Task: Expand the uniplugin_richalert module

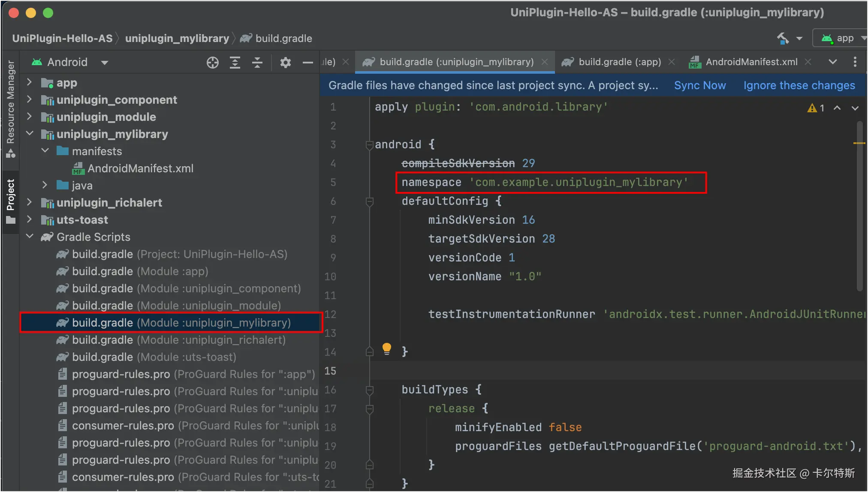Action: 29,202
